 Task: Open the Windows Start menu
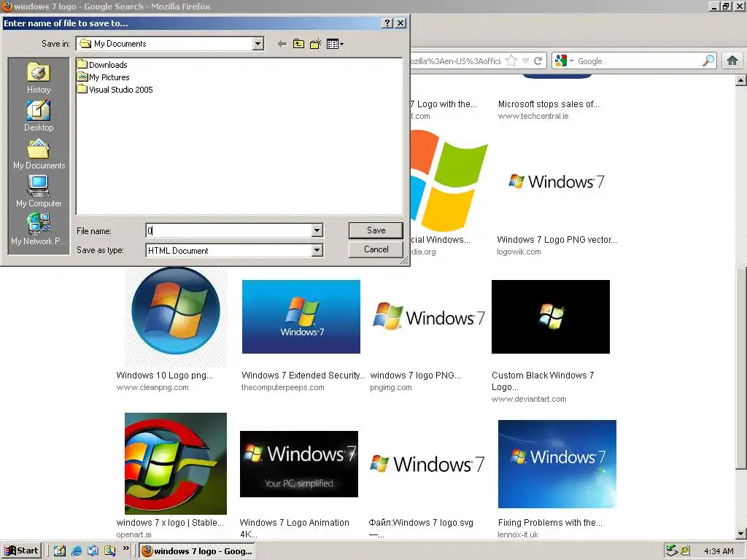(x=21, y=551)
